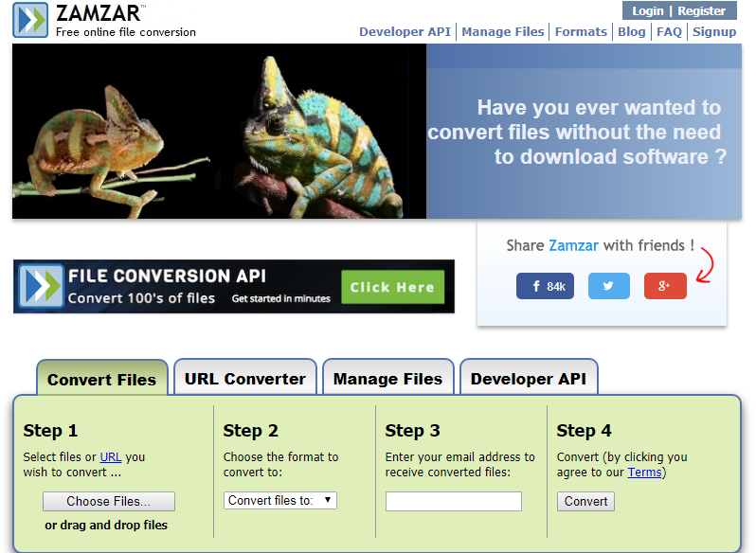Image resolution: width=756 pixels, height=553 pixels.
Task: Focus the email address input field
Action: click(x=453, y=501)
